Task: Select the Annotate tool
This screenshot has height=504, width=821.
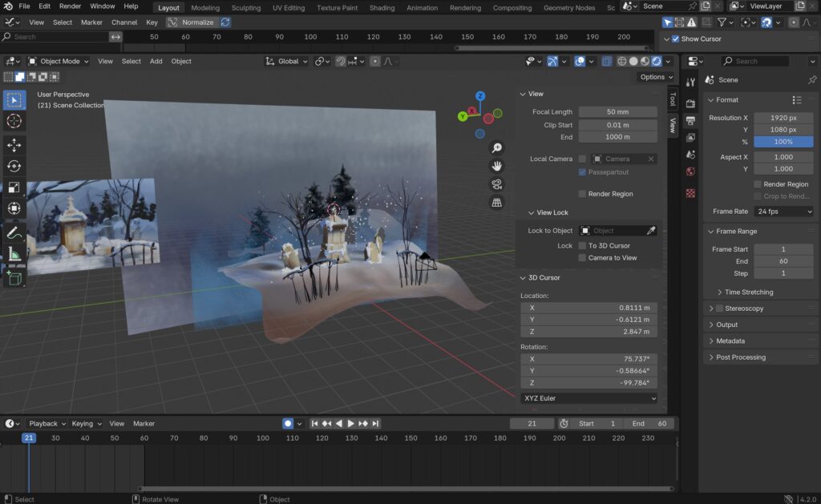Action: (x=14, y=233)
